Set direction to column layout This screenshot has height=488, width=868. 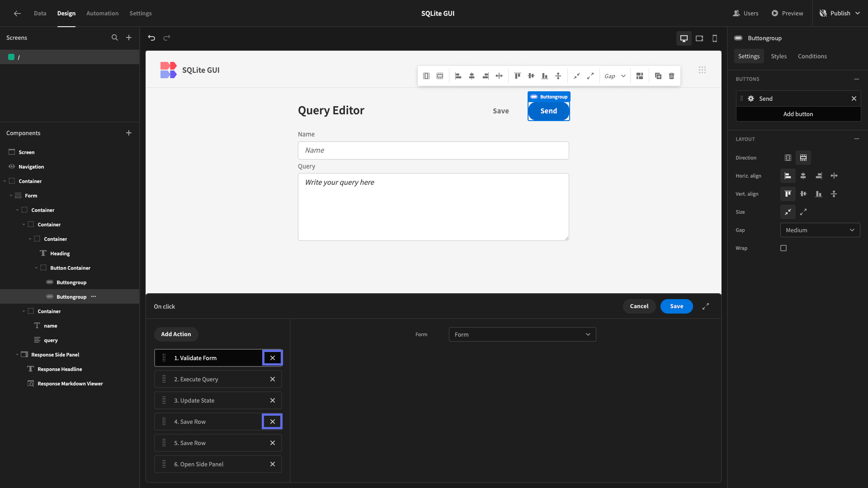pos(803,158)
